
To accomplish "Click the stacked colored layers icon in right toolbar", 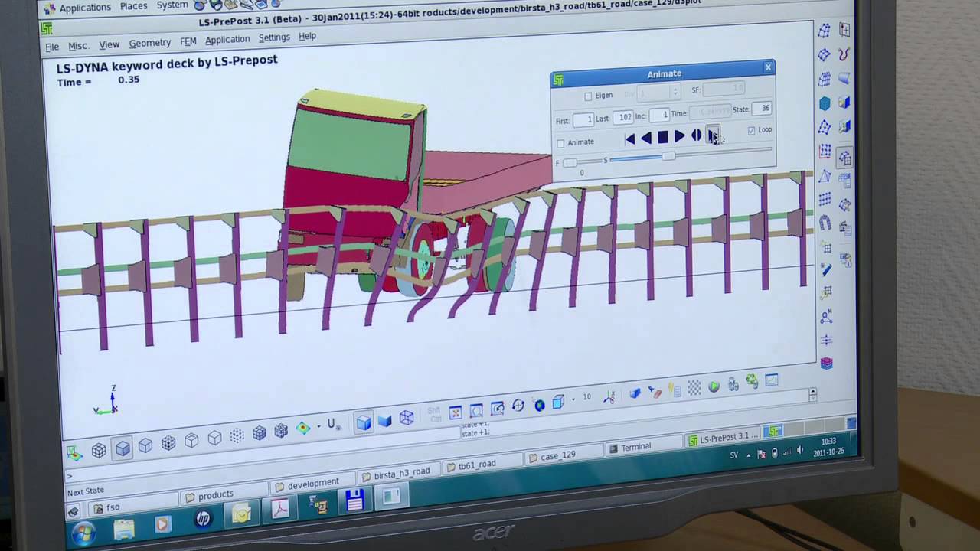I will (826, 364).
